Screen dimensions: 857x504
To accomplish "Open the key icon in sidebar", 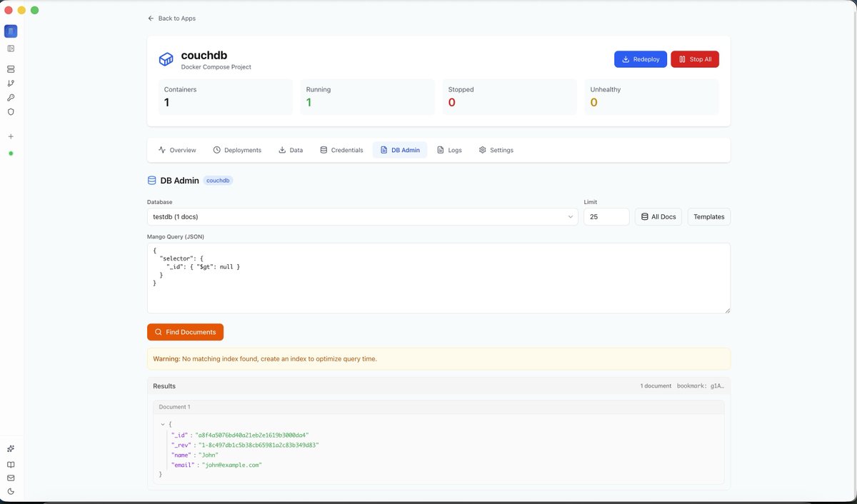I will 11,98.
